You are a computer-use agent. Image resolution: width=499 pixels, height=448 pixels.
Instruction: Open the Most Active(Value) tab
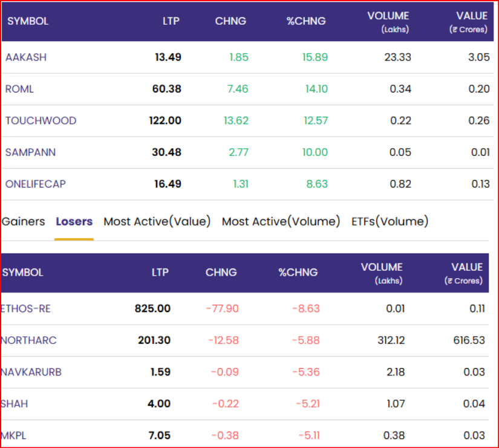click(157, 222)
